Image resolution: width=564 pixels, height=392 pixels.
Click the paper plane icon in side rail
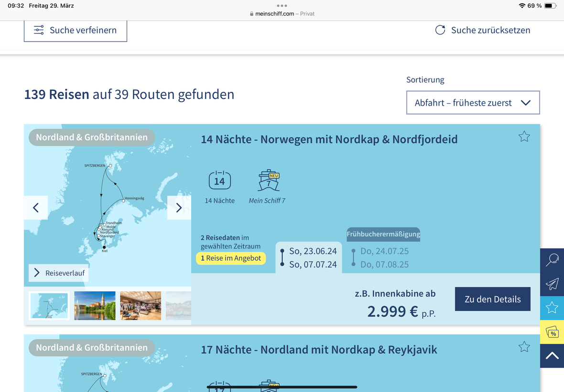pos(552,284)
